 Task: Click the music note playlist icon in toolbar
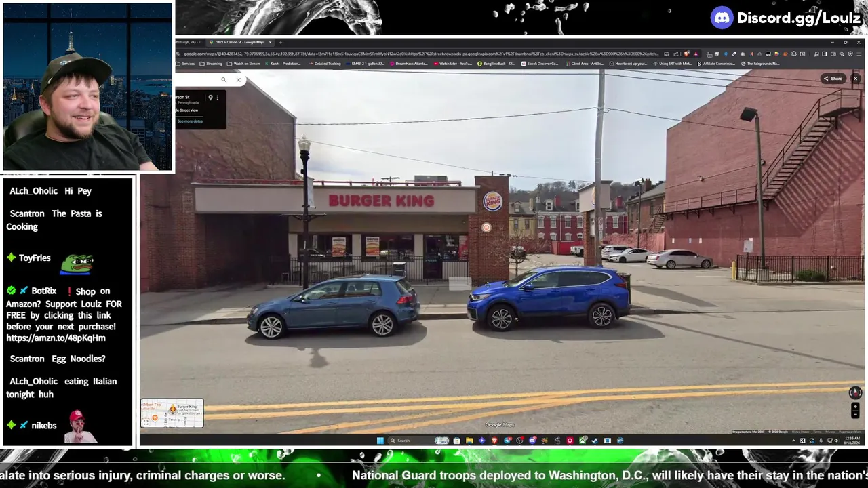tap(816, 54)
